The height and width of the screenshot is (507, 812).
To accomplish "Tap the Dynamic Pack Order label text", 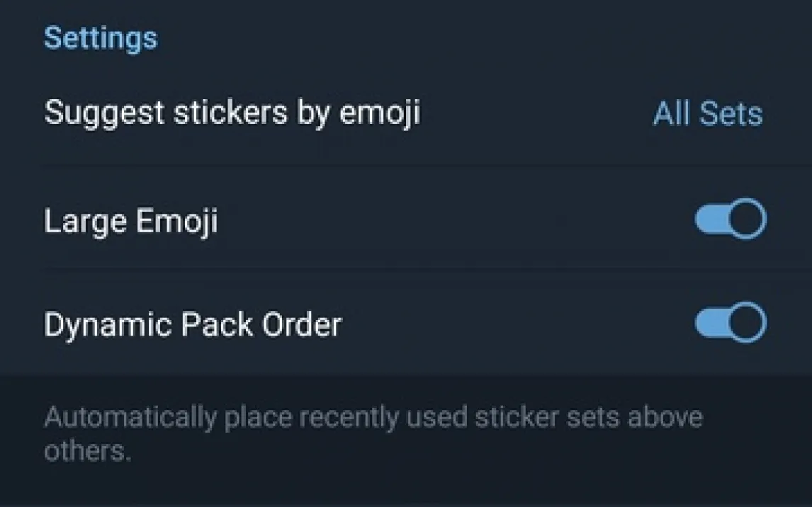I will coord(192,325).
